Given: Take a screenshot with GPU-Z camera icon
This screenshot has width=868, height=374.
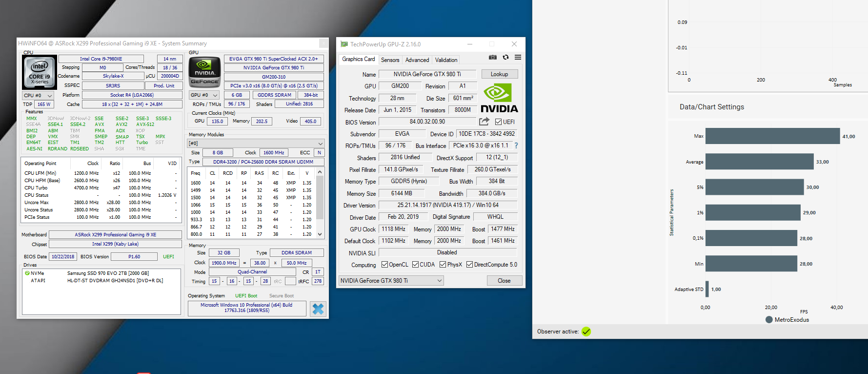Looking at the screenshot, I should 493,58.
